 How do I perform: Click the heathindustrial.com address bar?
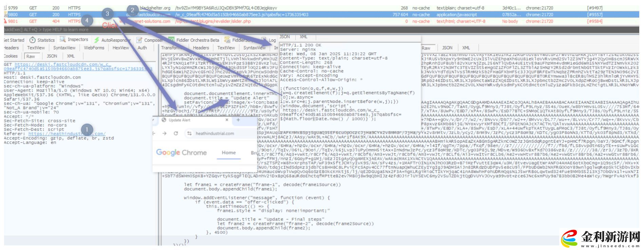[215, 133]
